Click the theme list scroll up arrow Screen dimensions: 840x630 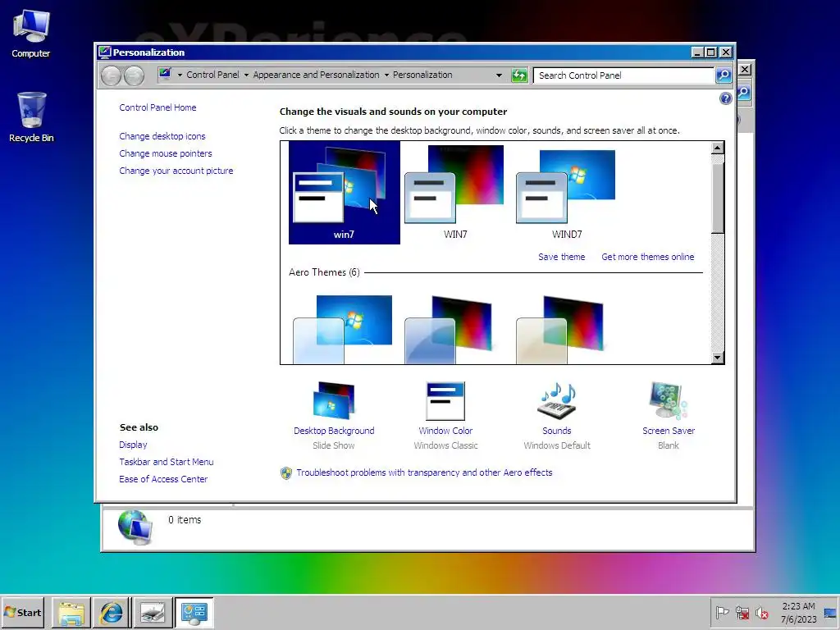[717, 148]
